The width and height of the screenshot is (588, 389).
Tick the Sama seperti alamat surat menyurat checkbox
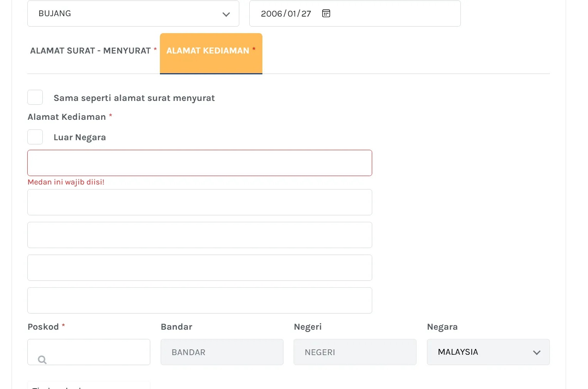tap(35, 97)
